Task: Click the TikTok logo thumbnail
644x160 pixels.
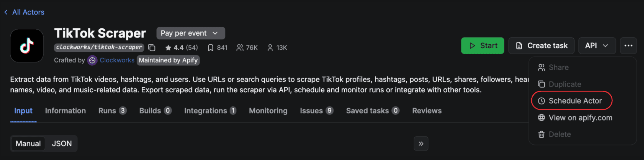Action: coord(27,46)
